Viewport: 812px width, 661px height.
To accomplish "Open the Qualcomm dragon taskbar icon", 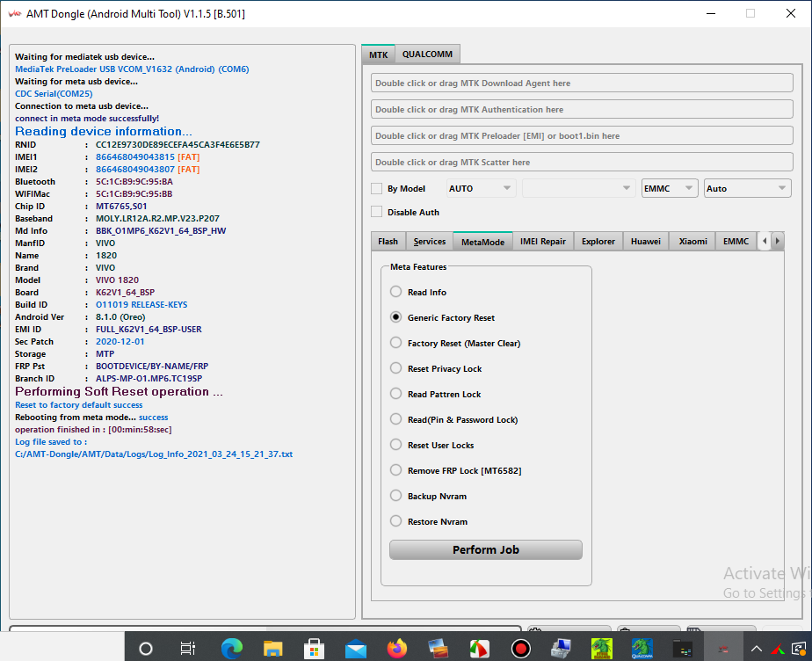I will pos(642,648).
